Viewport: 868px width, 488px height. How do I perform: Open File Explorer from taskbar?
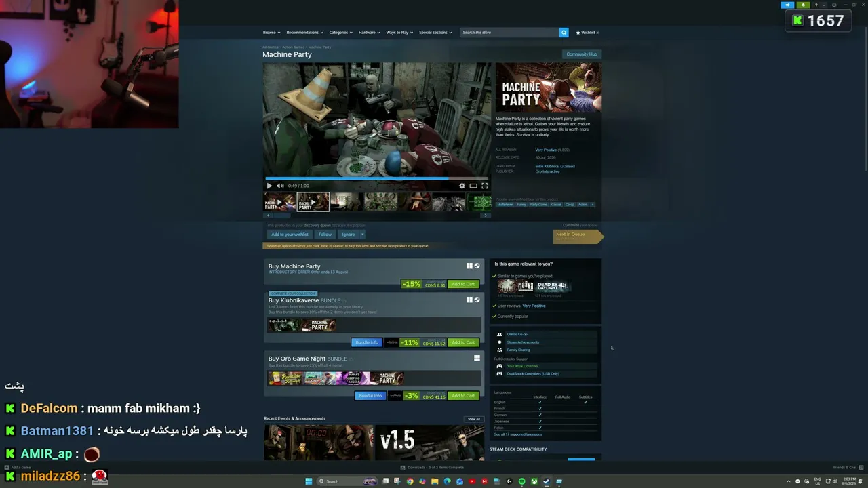tap(435, 481)
